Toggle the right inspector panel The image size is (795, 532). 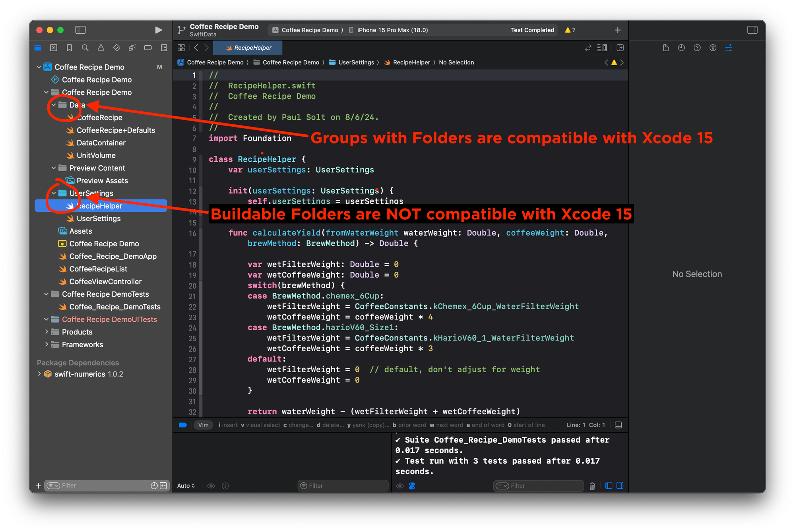click(752, 30)
